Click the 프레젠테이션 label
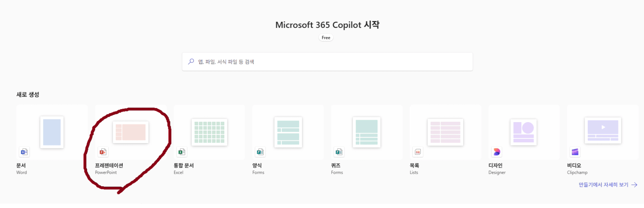The height and width of the screenshot is (208, 644). [x=109, y=165]
